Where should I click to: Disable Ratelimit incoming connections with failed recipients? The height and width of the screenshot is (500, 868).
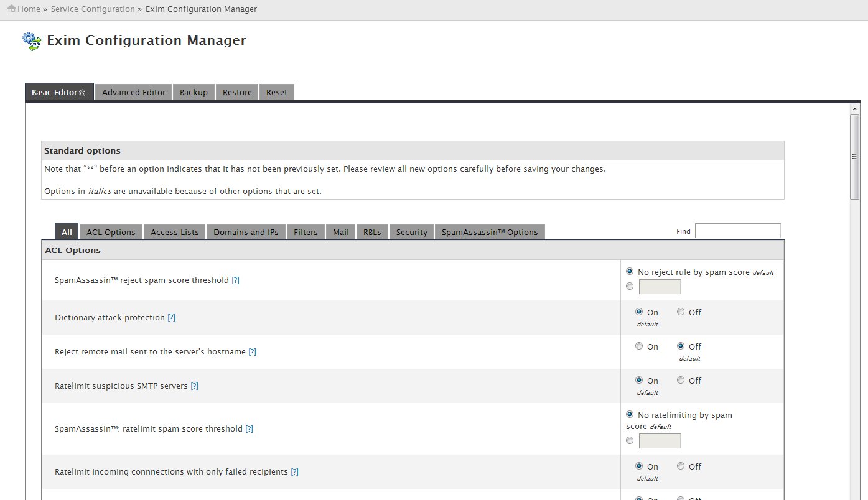(x=681, y=466)
